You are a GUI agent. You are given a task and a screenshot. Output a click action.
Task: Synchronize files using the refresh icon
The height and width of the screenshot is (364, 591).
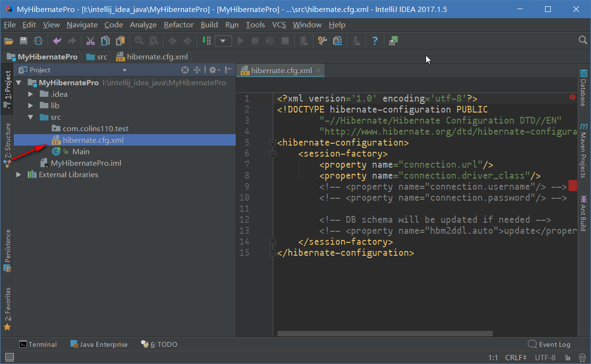[x=37, y=40]
